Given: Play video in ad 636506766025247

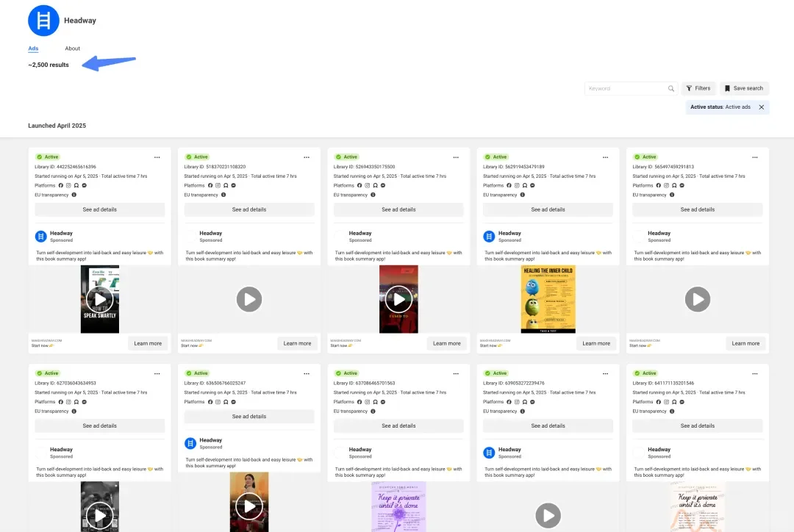Looking at the screenshot, I should 249,506.
